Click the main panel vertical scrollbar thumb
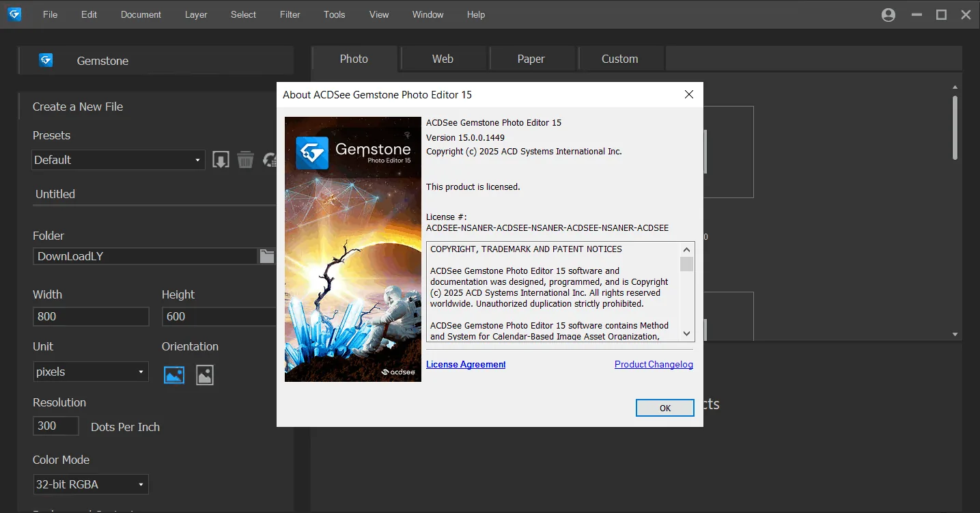Viewport: 980px width, 513px height. (x=955, y=128)
